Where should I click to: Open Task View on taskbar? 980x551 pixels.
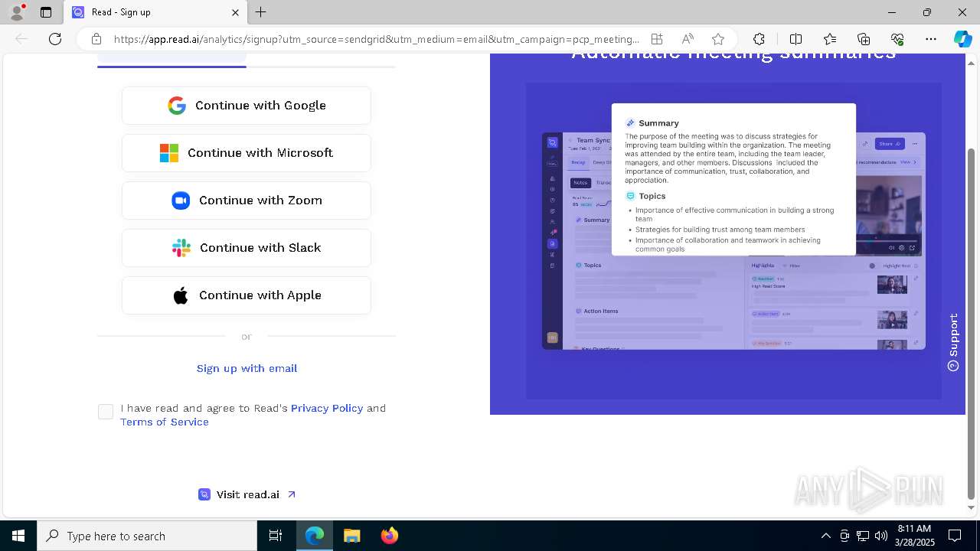tap(276, 536)
